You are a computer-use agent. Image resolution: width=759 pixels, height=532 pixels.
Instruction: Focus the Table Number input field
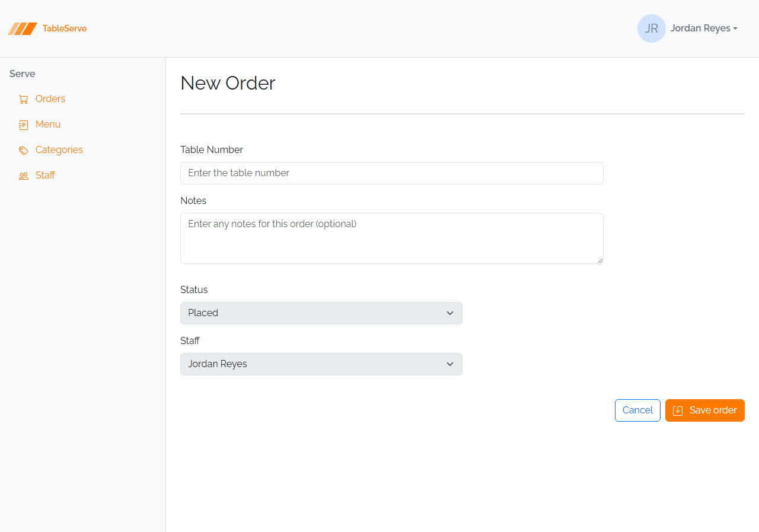coord(392,173)
